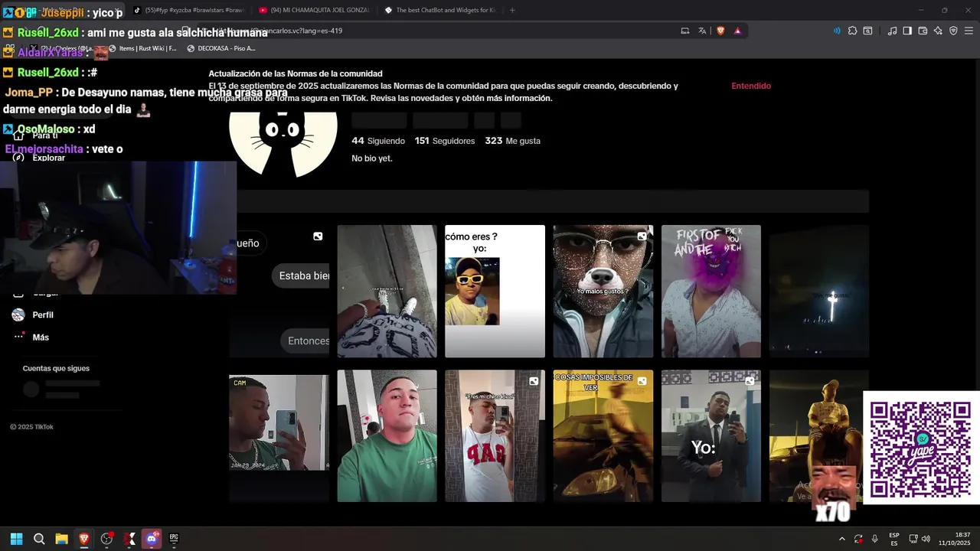Open the GAP shirt mirror selfie video

click(x=495, y=436)
